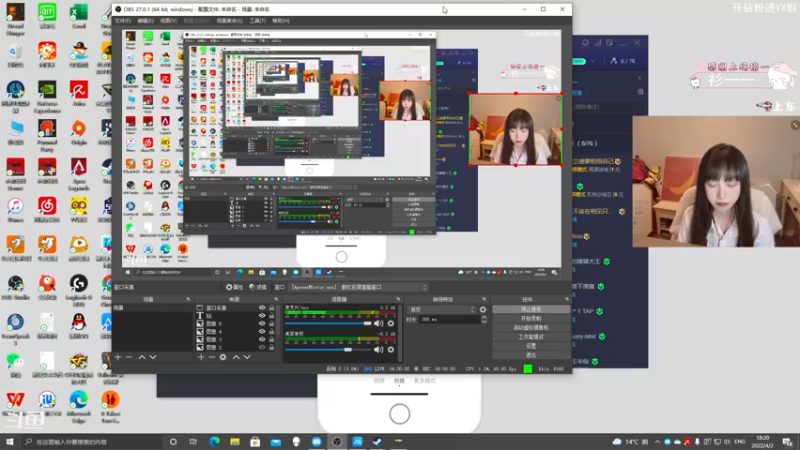Adjust transition duration with 300 ms stepper

[484, 319]
